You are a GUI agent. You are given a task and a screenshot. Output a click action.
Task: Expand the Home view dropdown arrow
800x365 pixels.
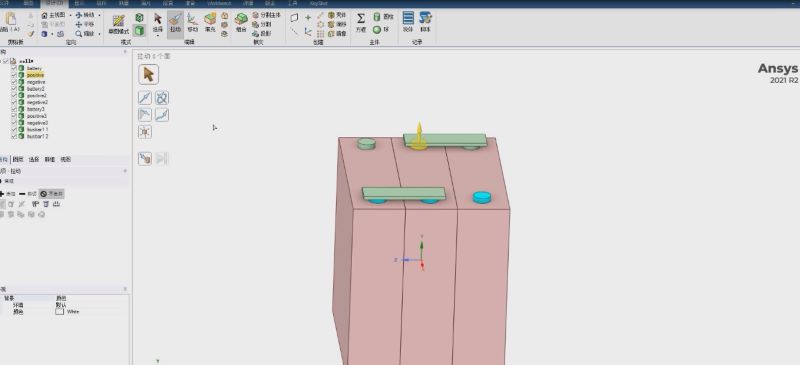70,15
